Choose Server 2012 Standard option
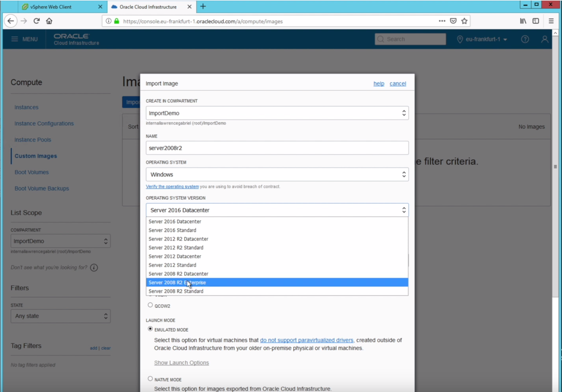 (277, 265)
